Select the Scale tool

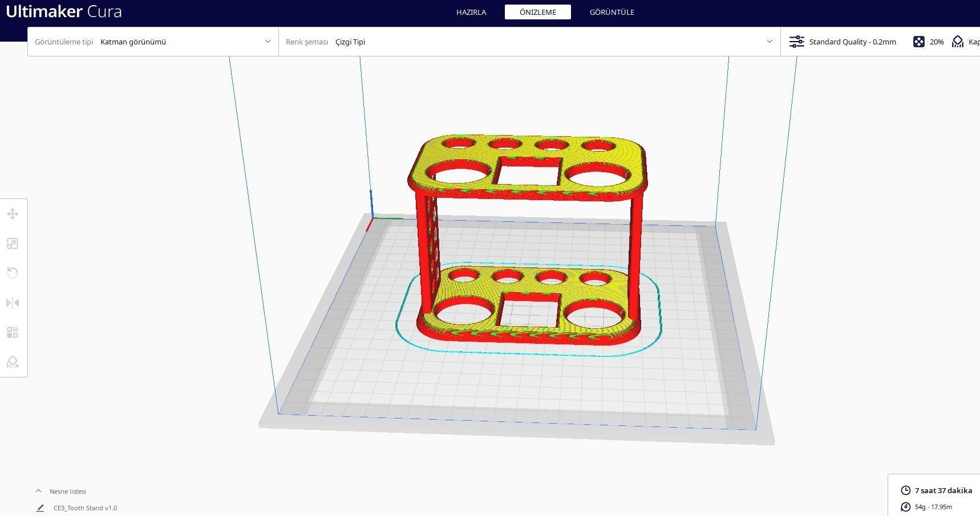pyautogui.click(x=12, y=243)
